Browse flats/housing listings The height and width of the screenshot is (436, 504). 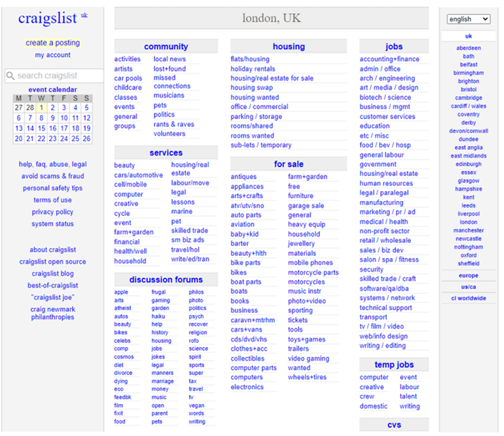pos(250,59)
